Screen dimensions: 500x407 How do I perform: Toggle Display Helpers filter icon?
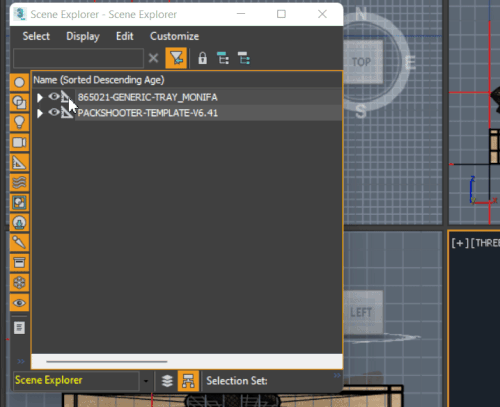[x=19, y=163]
